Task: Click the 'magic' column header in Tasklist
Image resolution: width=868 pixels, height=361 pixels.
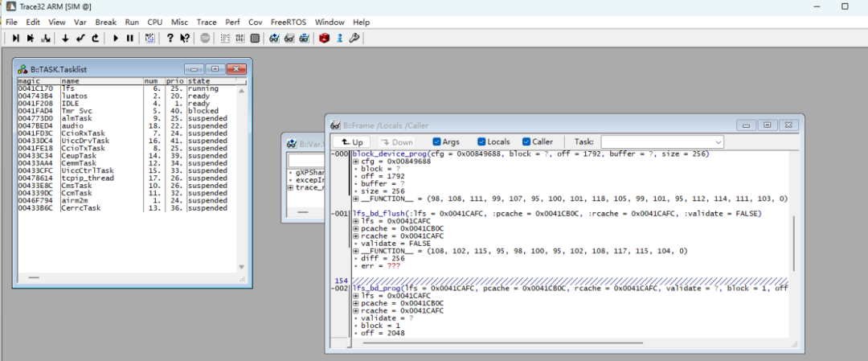Action: [x=39, y=81]
